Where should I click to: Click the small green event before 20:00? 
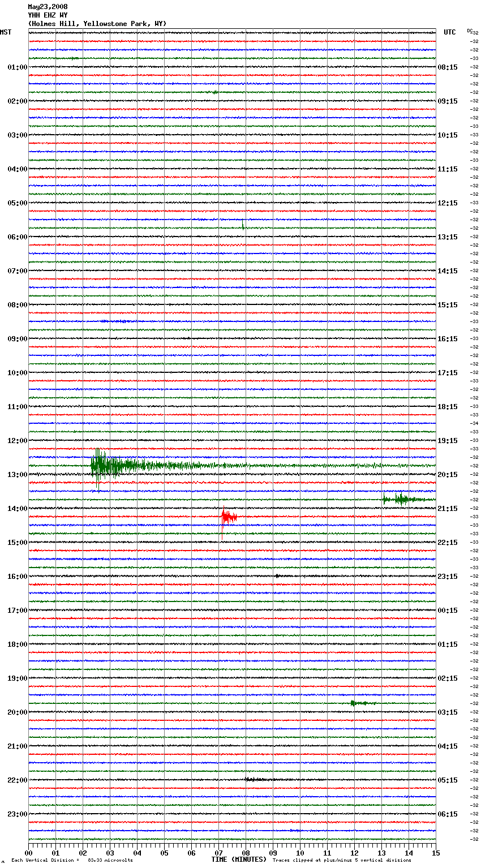362,703
